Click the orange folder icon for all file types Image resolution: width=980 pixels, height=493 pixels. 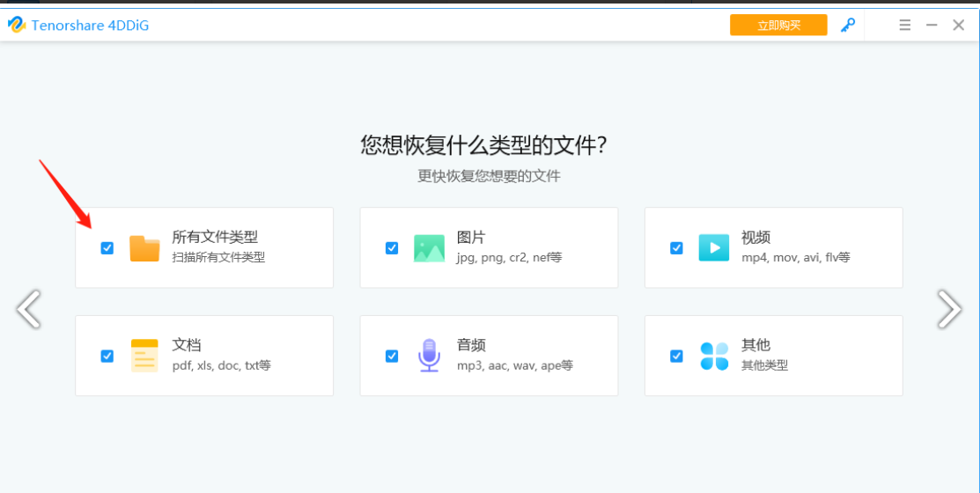[144, 248]
